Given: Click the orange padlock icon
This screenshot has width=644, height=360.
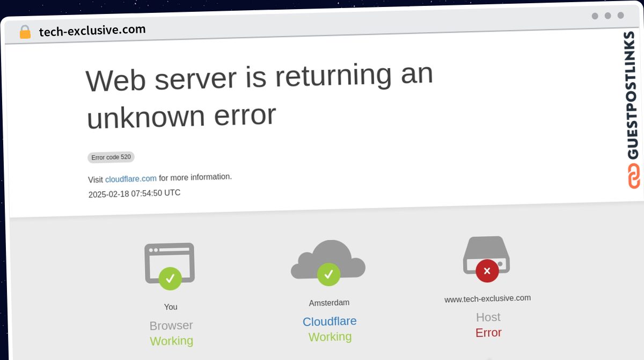Looking at the screenshot, I should [25, 32].
